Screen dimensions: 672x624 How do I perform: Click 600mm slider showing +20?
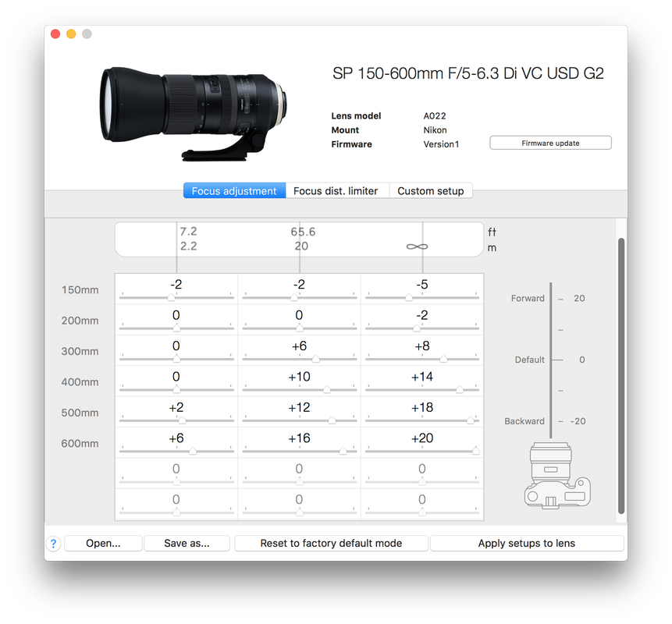tap(422, 451)
